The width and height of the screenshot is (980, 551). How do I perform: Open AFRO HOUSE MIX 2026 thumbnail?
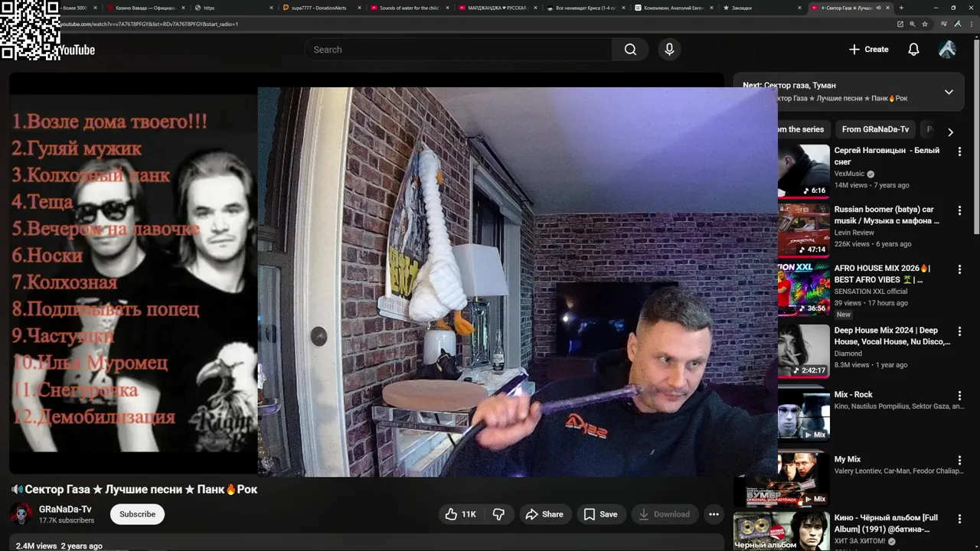(x=804, y=289)
